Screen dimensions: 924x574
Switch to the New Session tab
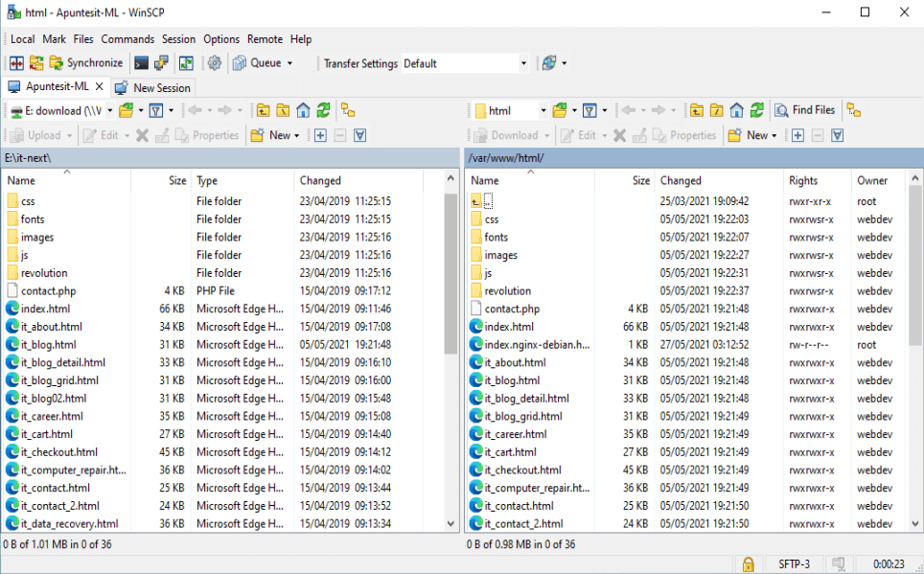click(153, 87)
